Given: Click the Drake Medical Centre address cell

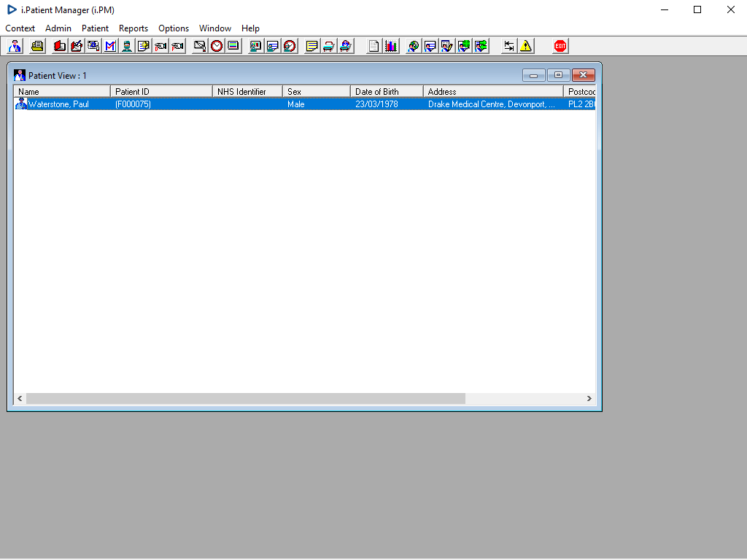Looking at the screenshot, I should 491,104.
